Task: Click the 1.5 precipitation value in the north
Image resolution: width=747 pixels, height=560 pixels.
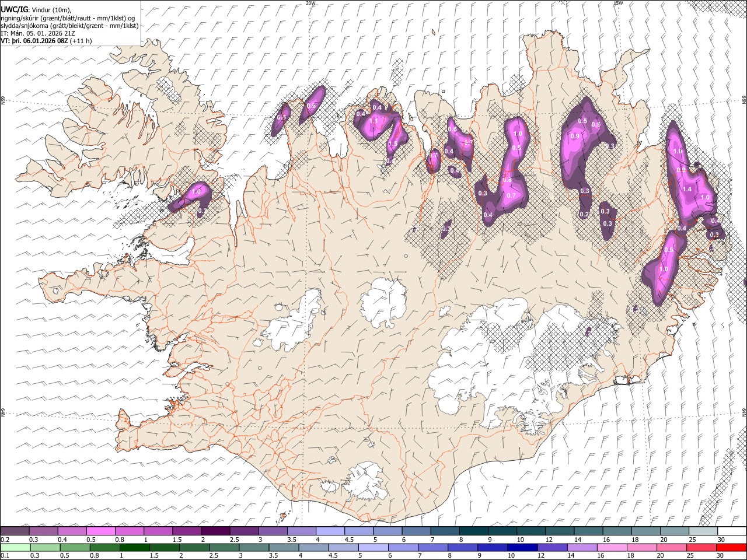Action: 393,144
